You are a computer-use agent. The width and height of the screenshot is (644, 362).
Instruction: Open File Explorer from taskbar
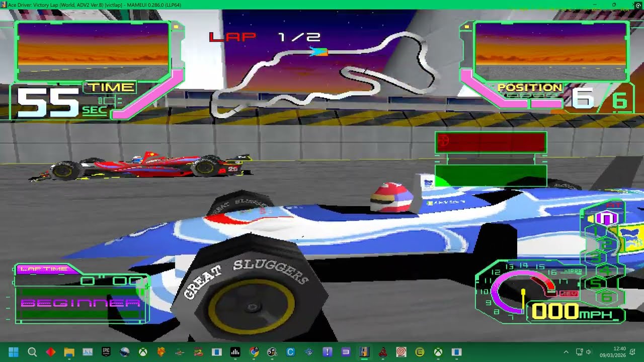click(69, 352)
